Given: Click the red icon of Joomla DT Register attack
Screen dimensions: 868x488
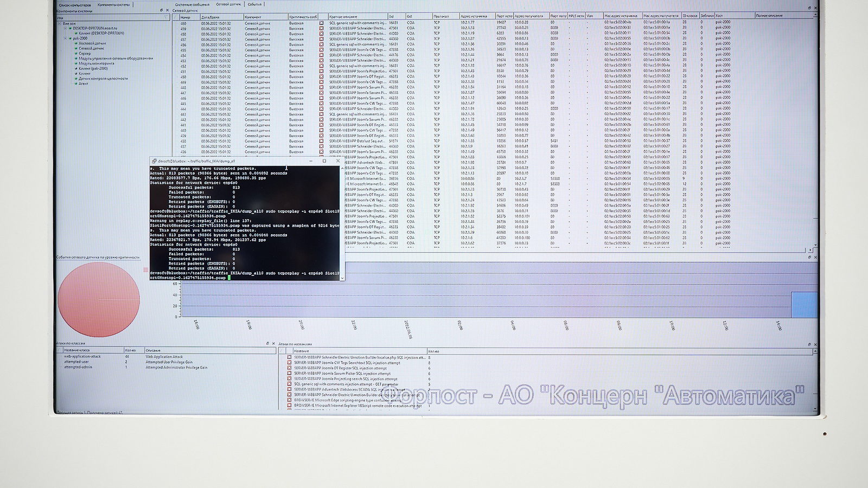Looking at the screenshot, I should pos(289,368).
